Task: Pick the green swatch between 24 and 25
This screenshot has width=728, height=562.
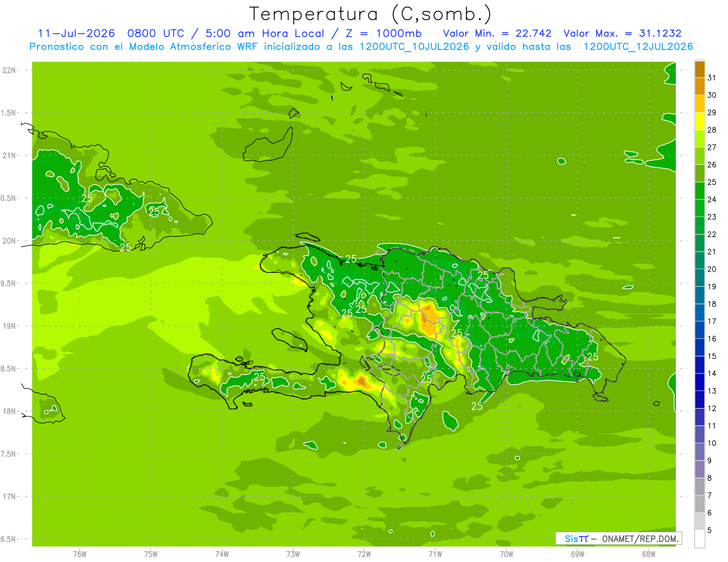Action: (699, 191)
